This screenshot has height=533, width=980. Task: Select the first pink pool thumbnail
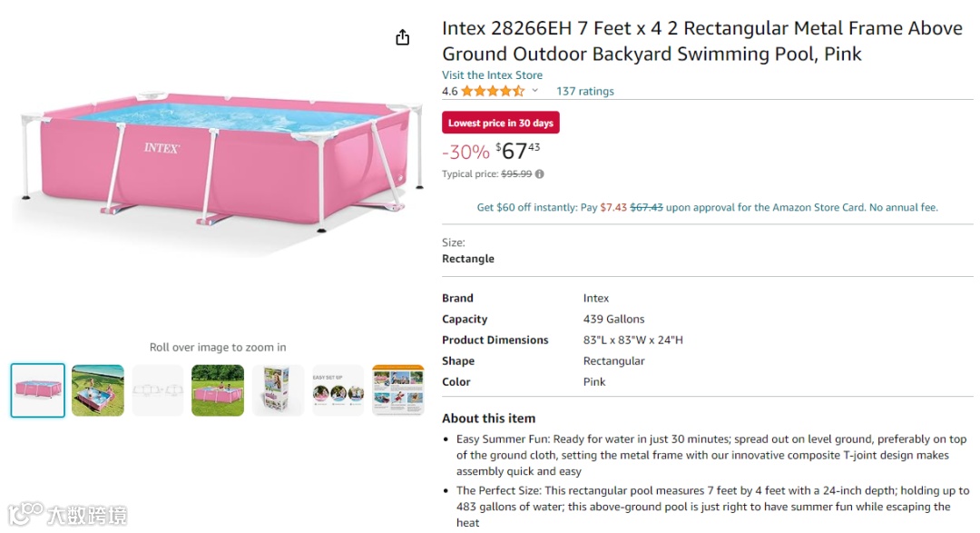(38, 390)
